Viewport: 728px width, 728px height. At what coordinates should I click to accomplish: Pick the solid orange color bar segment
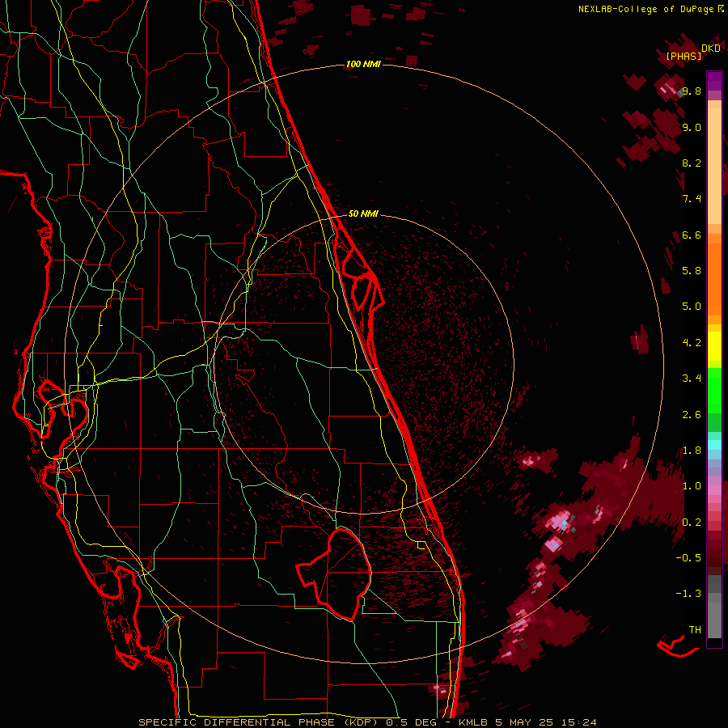[714, 278]
